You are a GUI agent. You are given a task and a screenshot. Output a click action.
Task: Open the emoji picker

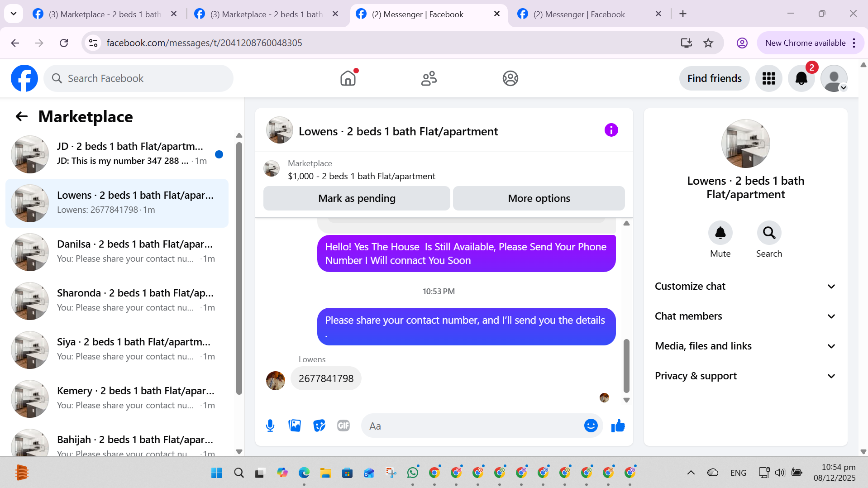[591, 426]
